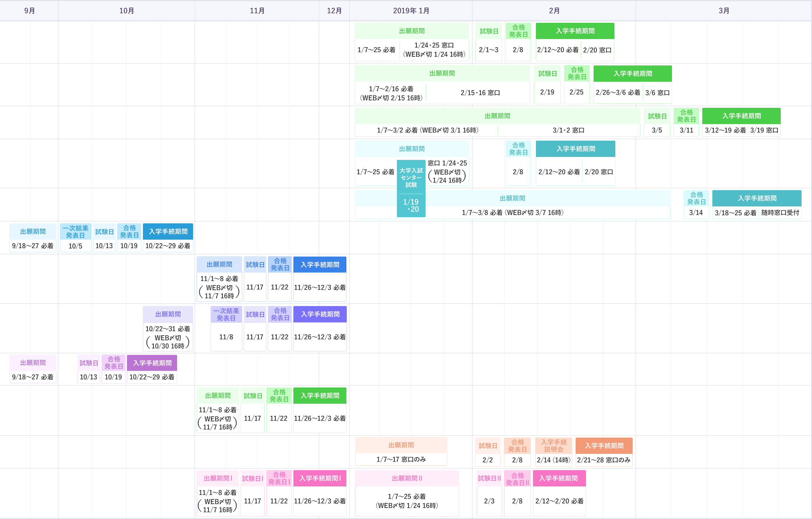Click the pink 出願期間 II block
The width and height of the screenshot is (812, 519).
pos(407,478)
